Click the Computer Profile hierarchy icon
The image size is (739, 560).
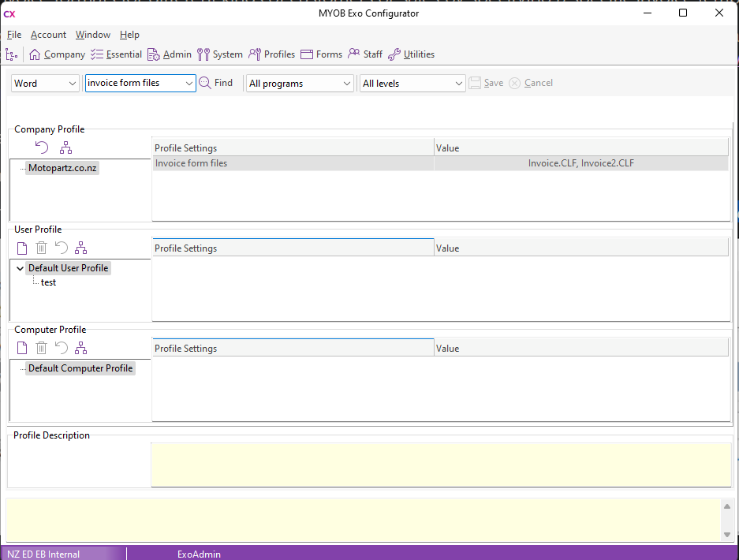pos(80,348)
